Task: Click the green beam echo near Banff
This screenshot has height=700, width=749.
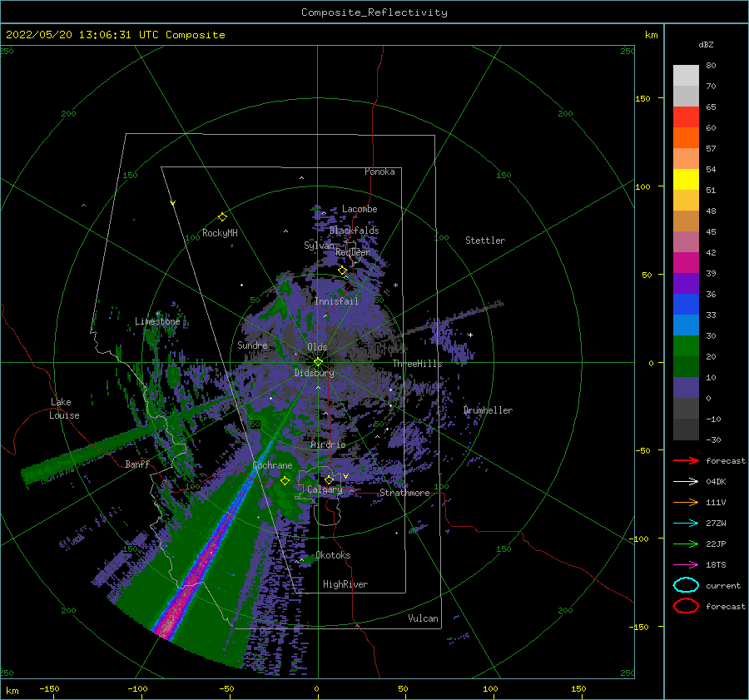Action: pos(91,454)
